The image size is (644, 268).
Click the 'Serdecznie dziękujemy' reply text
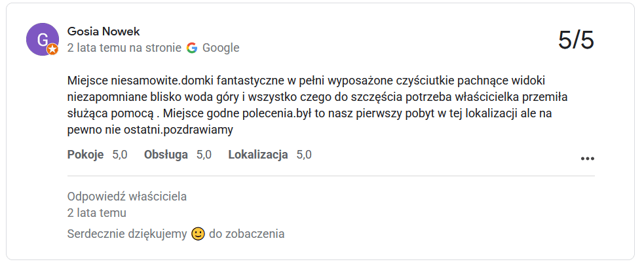click(x=127, y=235)
